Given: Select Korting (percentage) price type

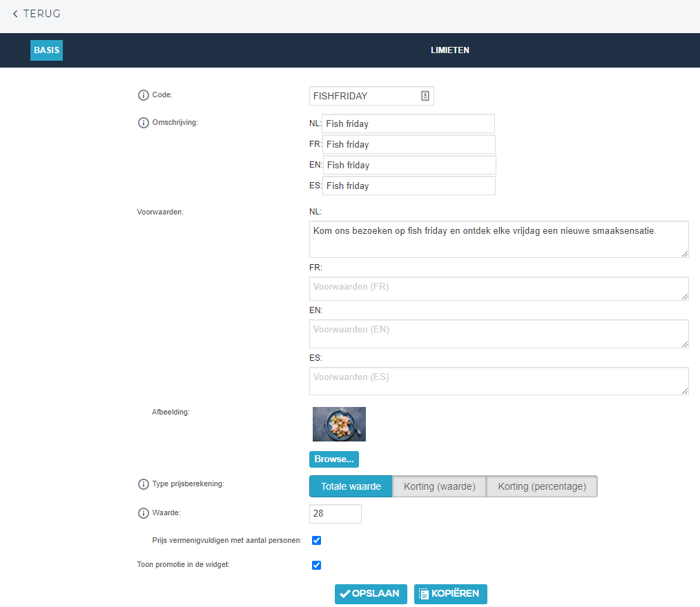Looking at the screenshot, I should pyautogui.click(x=542, y=486).
